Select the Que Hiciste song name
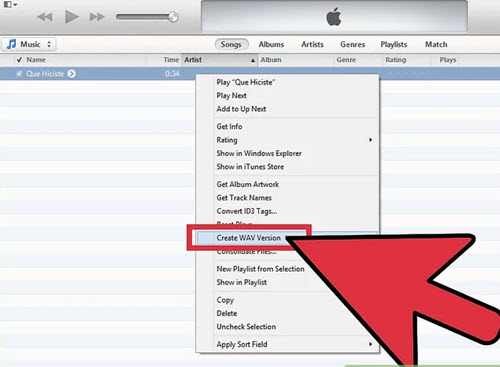The width and height of the screenshot is (500, 367). 45,74
